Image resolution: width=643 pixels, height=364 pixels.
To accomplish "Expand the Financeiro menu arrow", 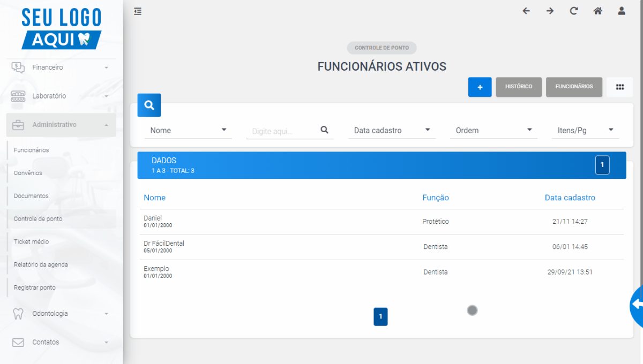I will 106,68.
